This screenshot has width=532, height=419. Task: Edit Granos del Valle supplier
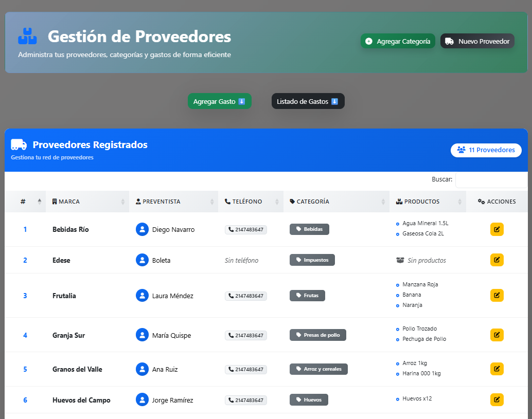click(x=496, y=369)
